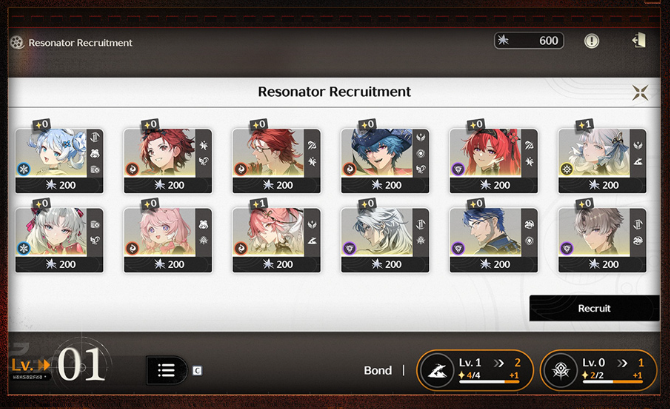
Task: Click fire element icon on spiky red-haired card
Action: pyautogui.click(x=132, y=169)
